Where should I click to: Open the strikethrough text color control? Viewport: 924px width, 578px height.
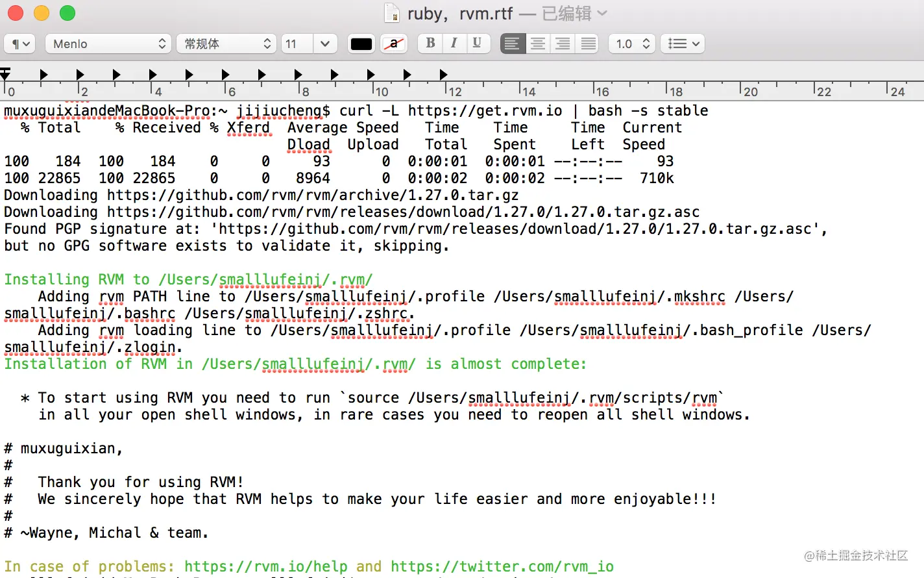coord(394,44)
